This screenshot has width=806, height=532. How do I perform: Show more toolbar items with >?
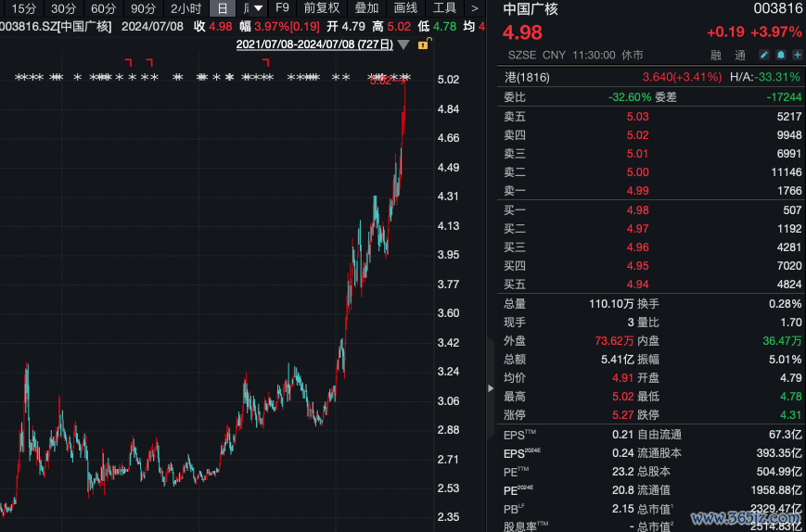coord(475,8)
